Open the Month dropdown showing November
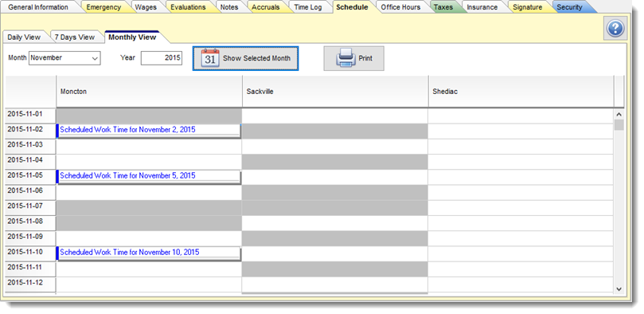Screen dimensions: 644x314 [x=64, y=58]
